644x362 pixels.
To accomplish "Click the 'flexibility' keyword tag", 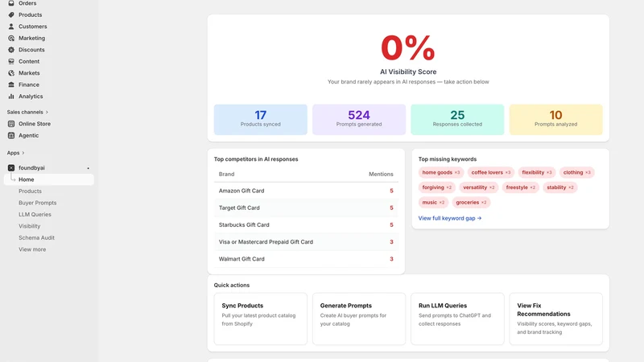I will (537, 172).
